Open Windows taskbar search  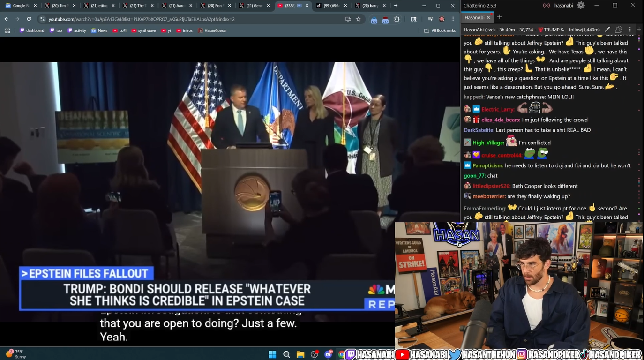coord(287,354)
